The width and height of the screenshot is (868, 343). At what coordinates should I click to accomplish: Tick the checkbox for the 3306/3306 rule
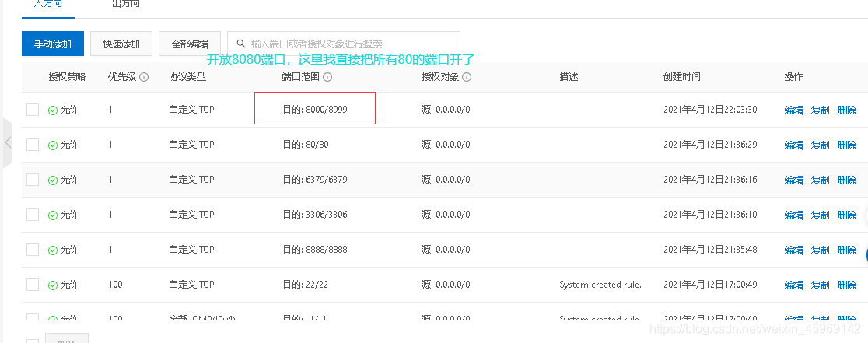coord(33,214)
